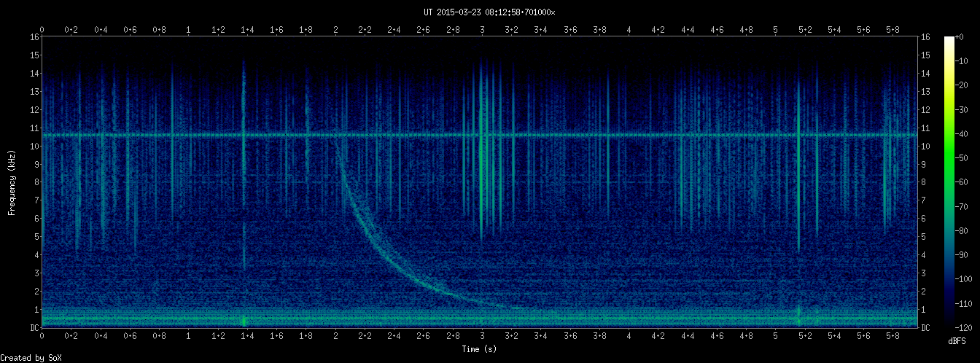Click the DC label on the left axis

(x=34, y=328)
